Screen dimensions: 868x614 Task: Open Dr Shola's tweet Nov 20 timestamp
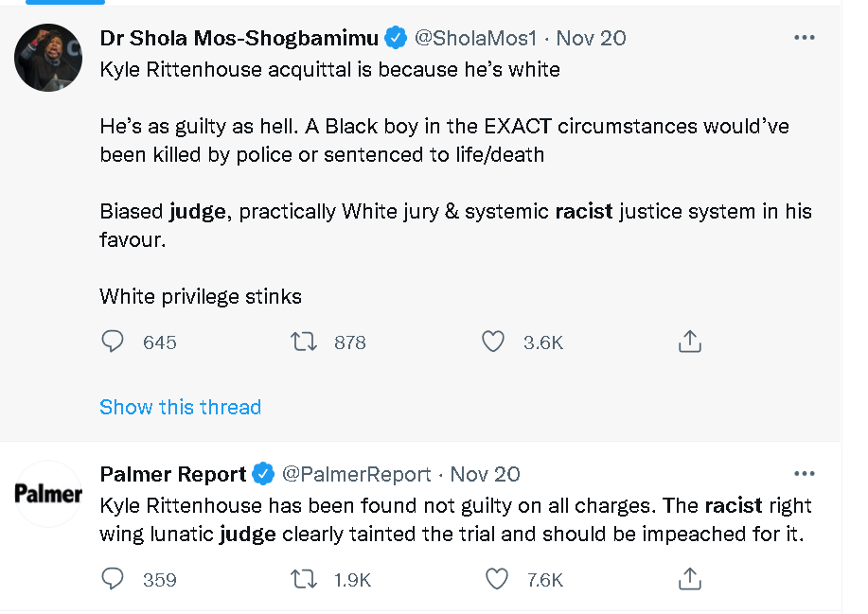tap(591, 38)
